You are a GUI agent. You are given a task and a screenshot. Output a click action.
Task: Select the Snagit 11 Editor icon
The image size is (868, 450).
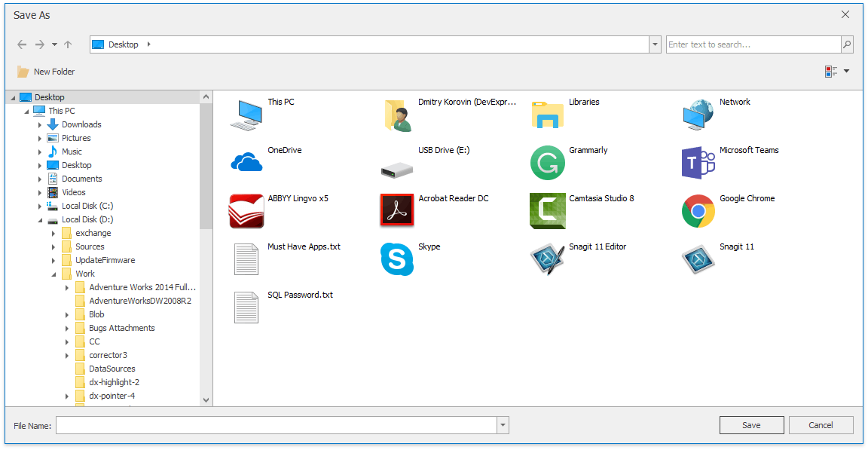tap(548, 259)
